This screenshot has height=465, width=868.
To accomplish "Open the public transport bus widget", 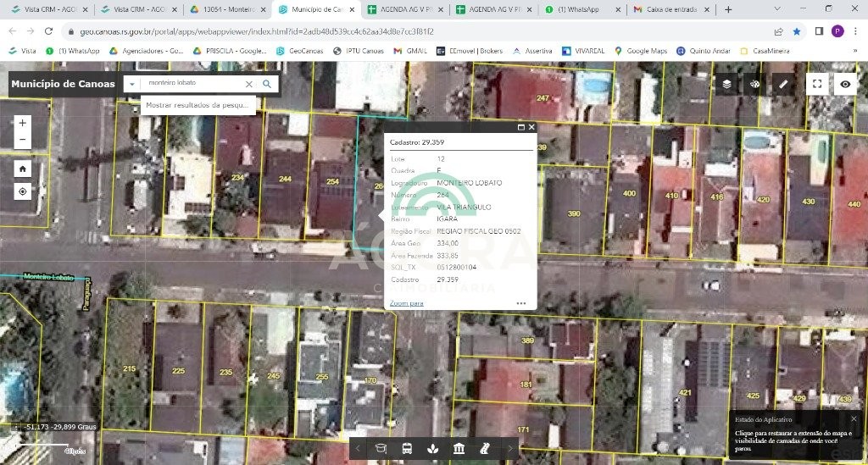I will coord(407,448).
